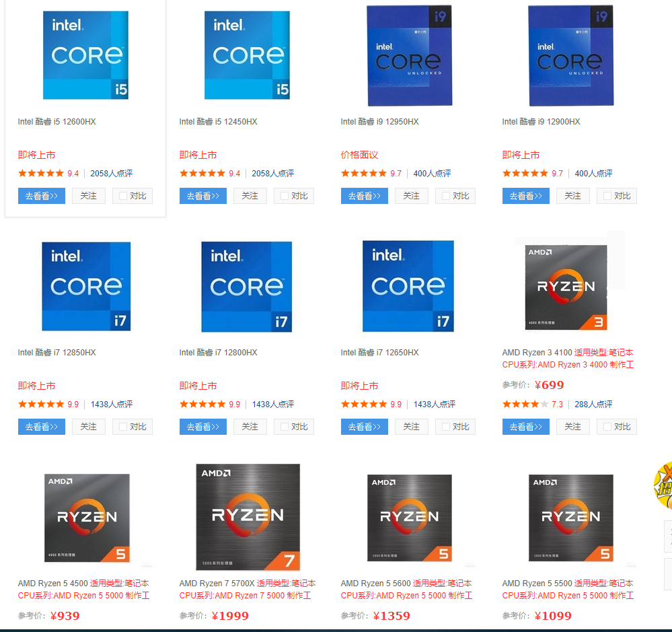Click the 关注 button for AMD Ryzen 3 4100
The height and width of the screenshot is (632, 672).
pos(572,426)
